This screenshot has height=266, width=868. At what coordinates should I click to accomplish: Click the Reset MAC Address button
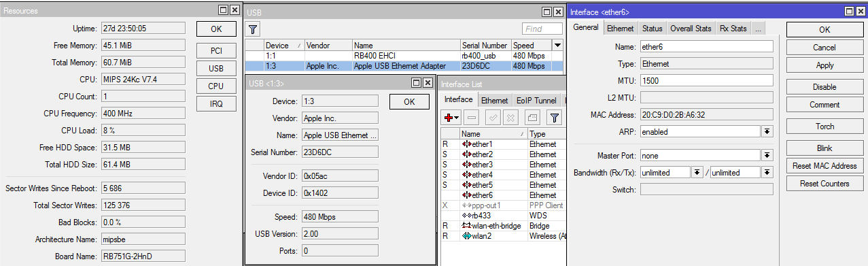824,166
